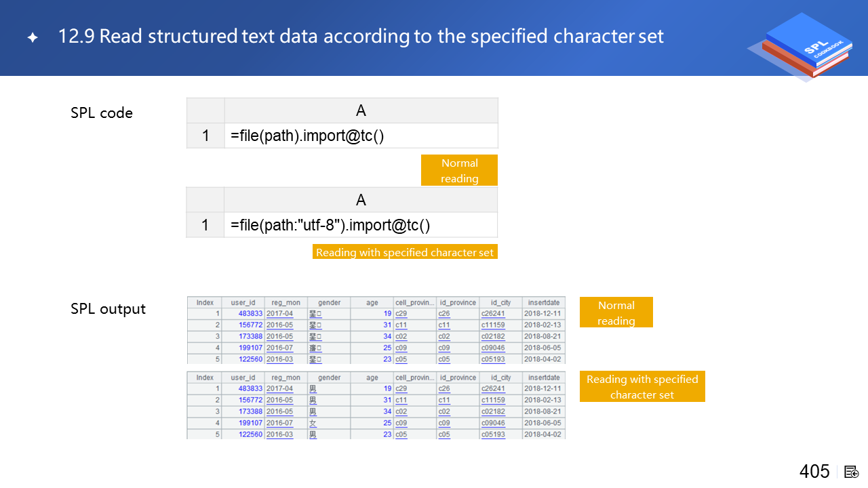This screenshot has width=868, height=488.
Task: Click the page number 405
Action: click(814, 472)
